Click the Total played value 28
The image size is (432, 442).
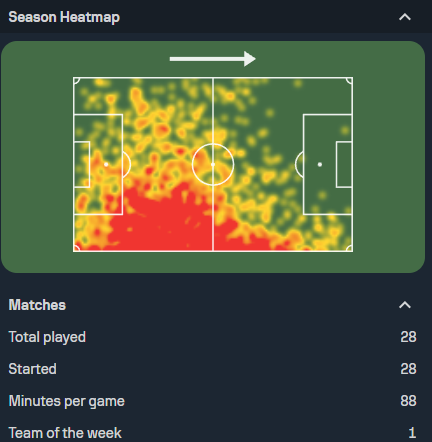coord(408,337)
